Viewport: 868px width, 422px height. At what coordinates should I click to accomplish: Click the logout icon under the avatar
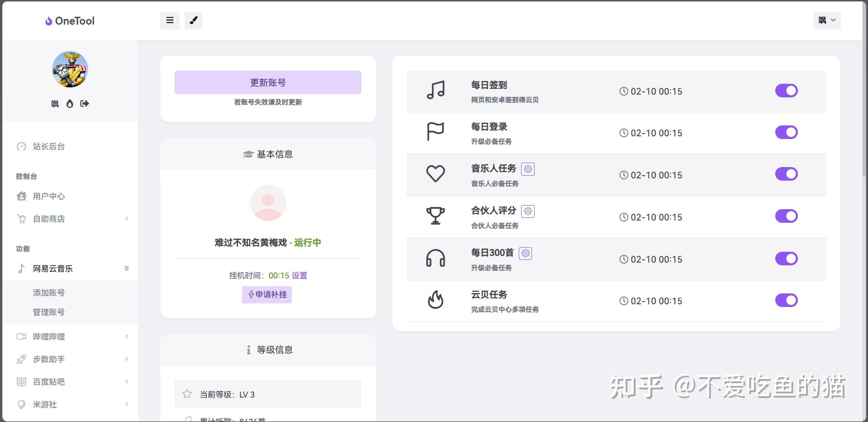85,103
